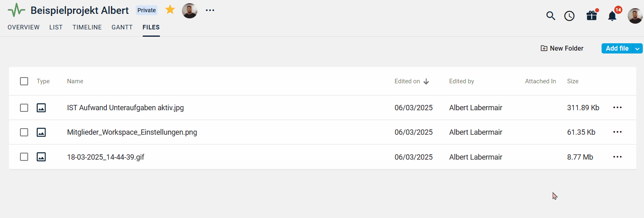Expand the Add file dropdown arrow

[x=637, y=49]
